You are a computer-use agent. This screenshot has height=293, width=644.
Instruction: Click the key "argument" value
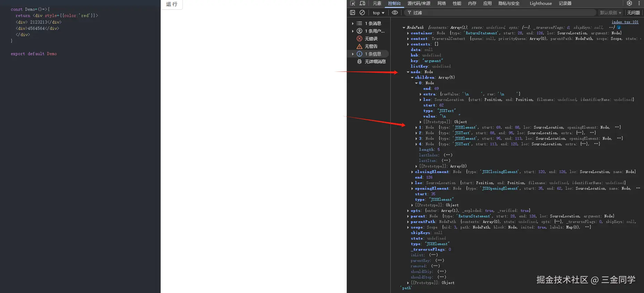coord(432,61)
